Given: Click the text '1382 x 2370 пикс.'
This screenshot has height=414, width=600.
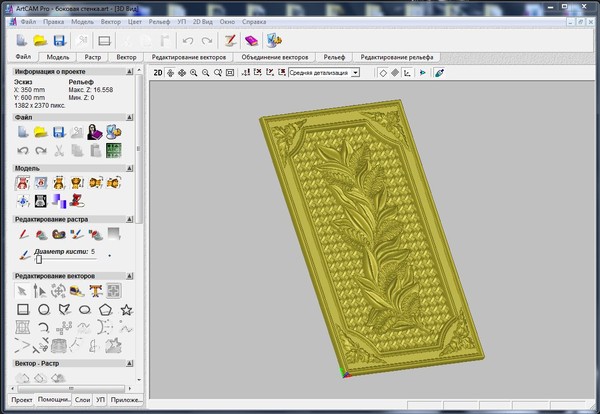Looking at the screenshot, I should coord(40,105).
